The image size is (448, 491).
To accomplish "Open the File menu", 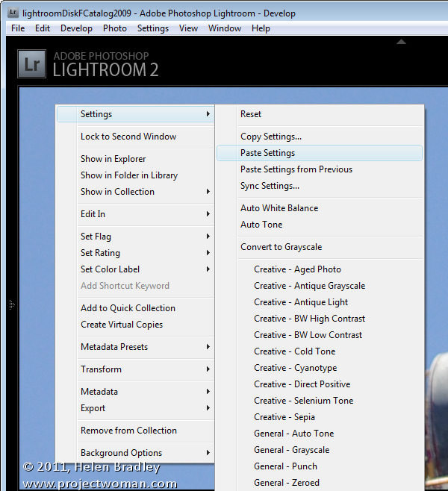I will [x=18, y=28].
